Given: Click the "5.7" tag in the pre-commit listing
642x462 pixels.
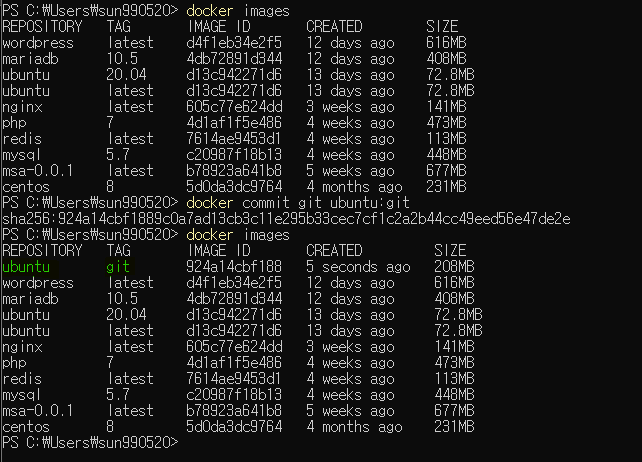Looking at the screenshot, I should (x=118, y=155).
